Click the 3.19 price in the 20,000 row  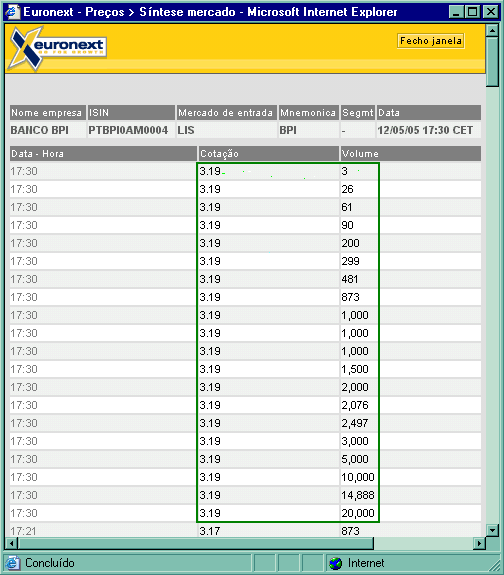tap(210, 513)
